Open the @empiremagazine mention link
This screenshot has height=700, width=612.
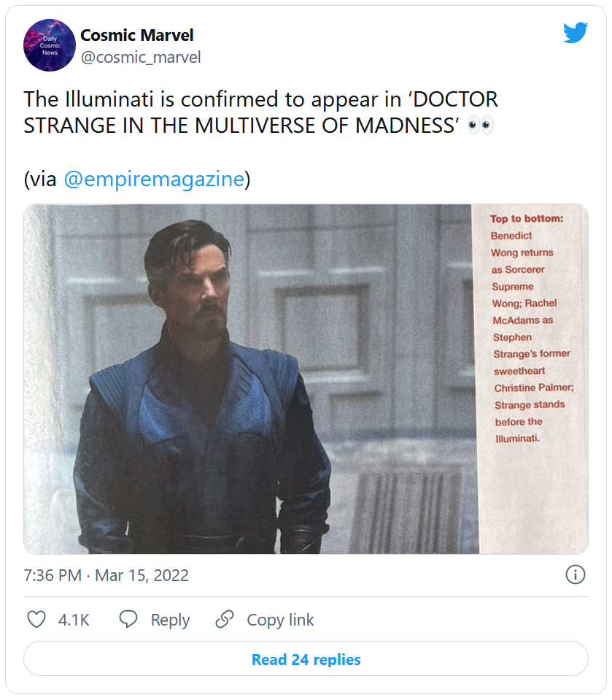click(x=154, y=180)
